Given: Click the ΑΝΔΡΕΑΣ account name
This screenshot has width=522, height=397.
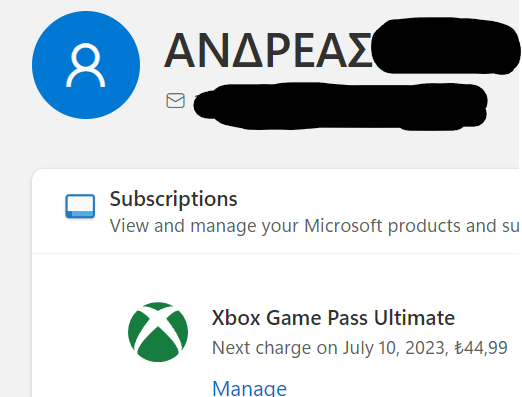Looking at the screenshot, I should pos(268,51).
